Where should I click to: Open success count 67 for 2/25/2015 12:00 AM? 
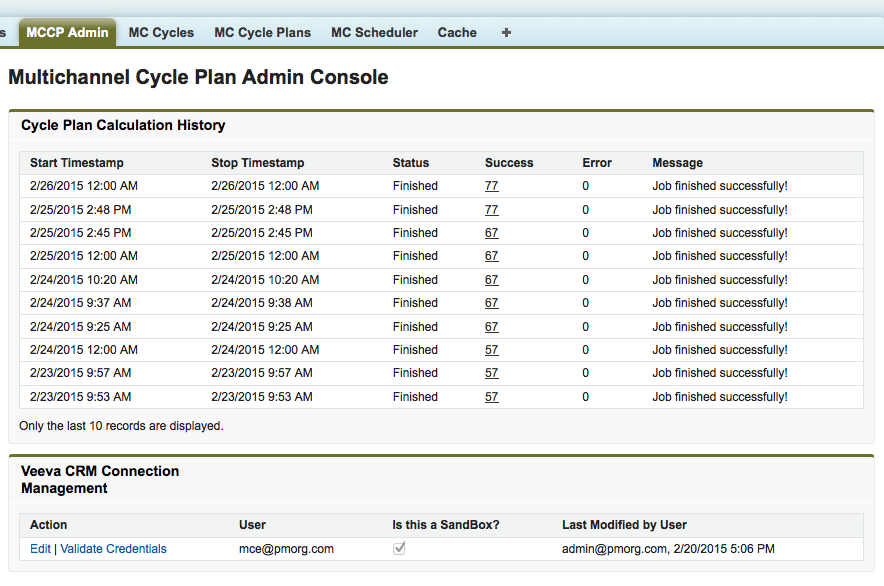(x=491, y=256)
